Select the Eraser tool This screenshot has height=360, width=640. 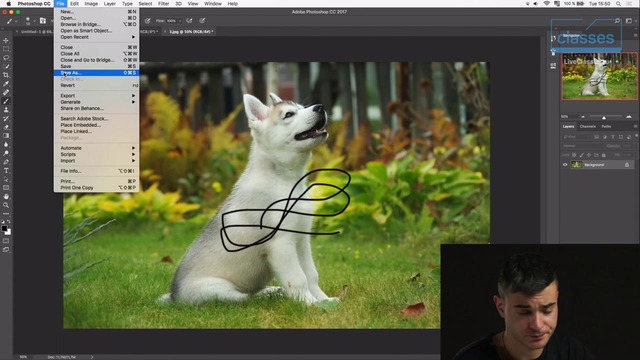click(x=6, y=127)
